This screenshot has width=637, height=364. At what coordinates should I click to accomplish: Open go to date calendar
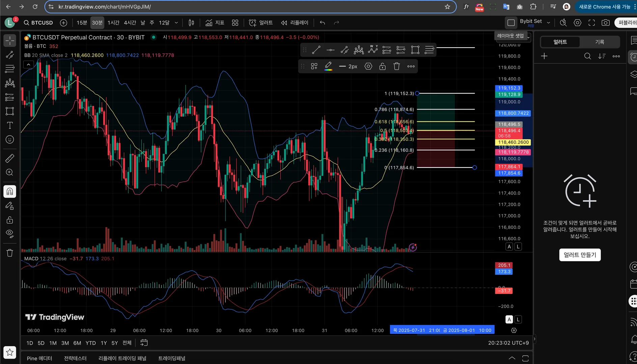144,343
